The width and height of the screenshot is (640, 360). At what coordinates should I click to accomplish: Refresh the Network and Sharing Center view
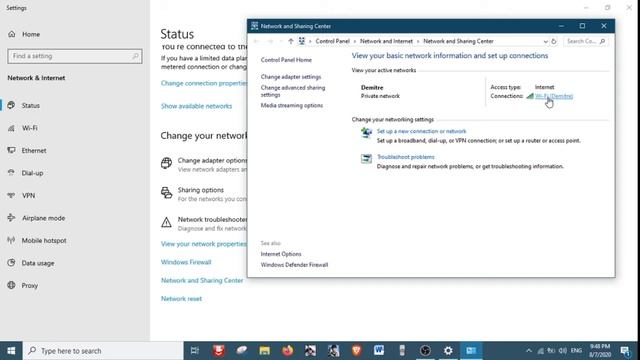coord(554,41)
